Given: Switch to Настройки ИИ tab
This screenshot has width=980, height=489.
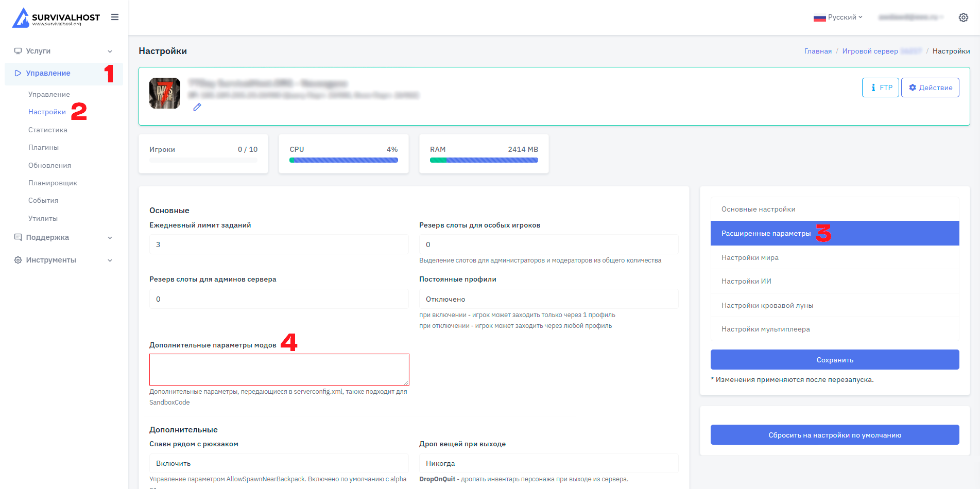Looking at the screenshot, I should [835, 281].
